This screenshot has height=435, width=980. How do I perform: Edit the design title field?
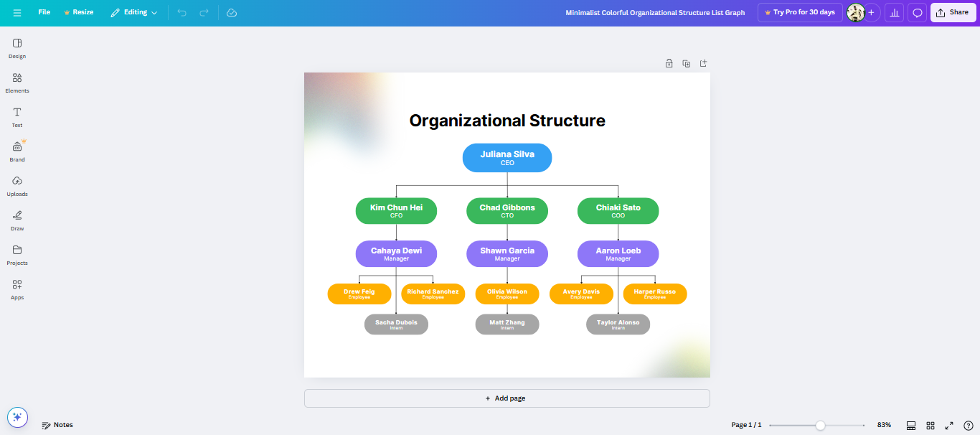[x=655, y=13]
